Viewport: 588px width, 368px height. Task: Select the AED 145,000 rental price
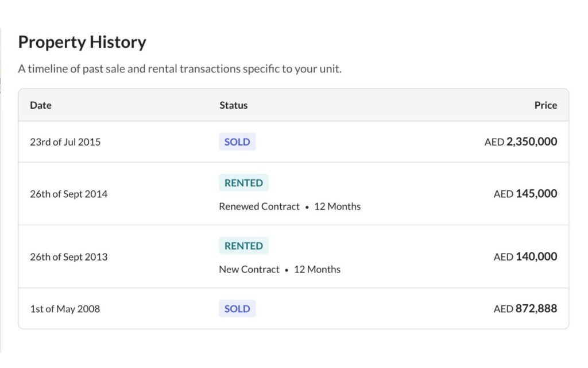[524, 194]
